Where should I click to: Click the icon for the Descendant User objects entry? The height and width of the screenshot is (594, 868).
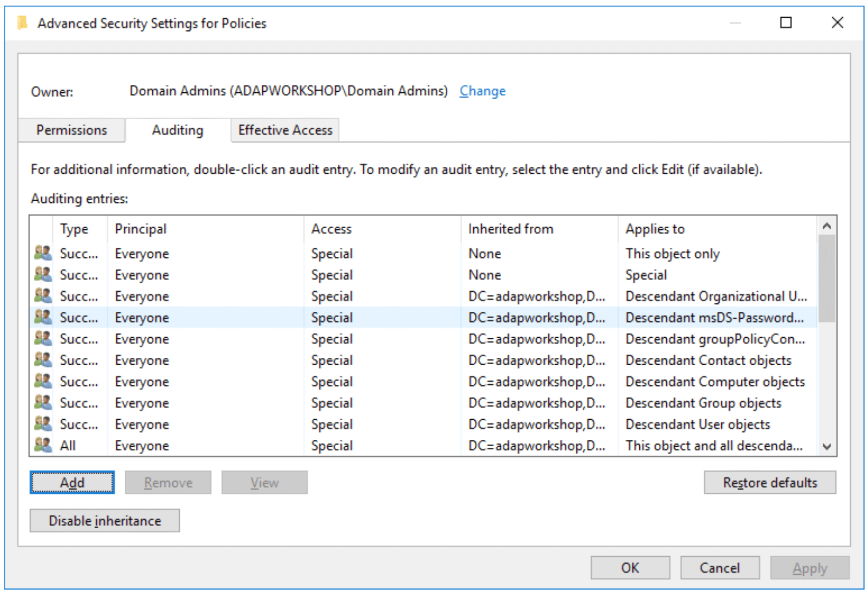43,424
